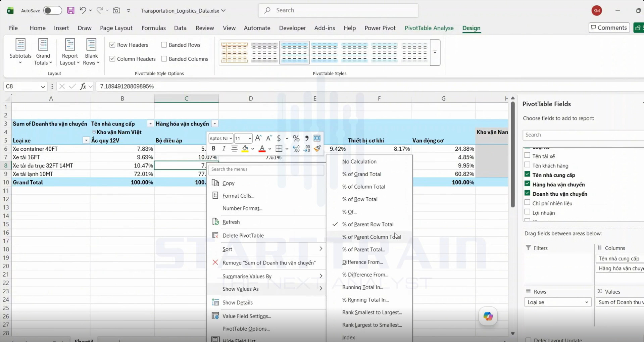Open the font size dropdown in mini toolbar
The image size is (644, 342).
250,138
